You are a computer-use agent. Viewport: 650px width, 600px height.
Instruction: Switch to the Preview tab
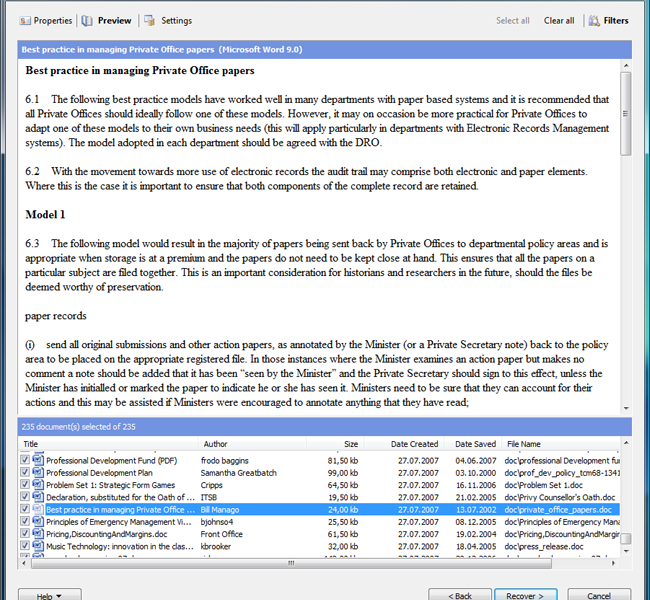pos(107,21)
